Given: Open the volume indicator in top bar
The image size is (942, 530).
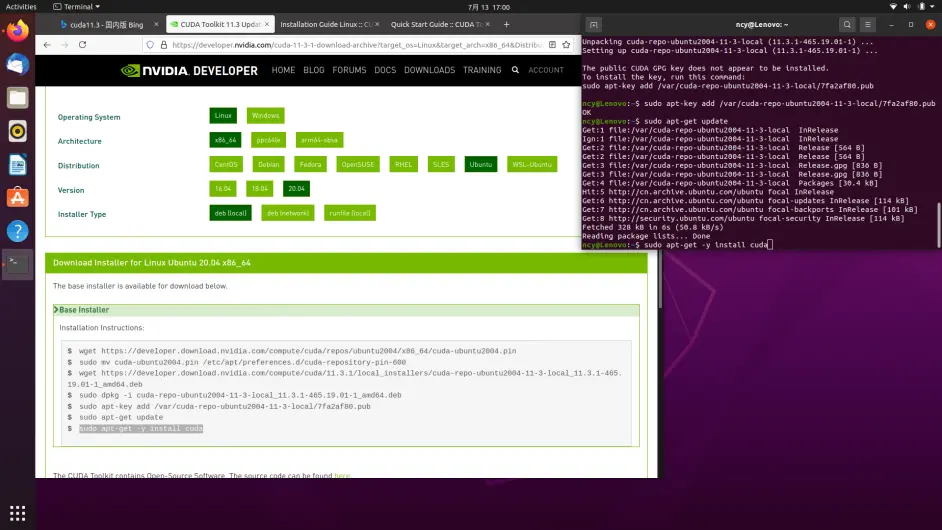Looking at the screenshot, I should tap(907, 7).
